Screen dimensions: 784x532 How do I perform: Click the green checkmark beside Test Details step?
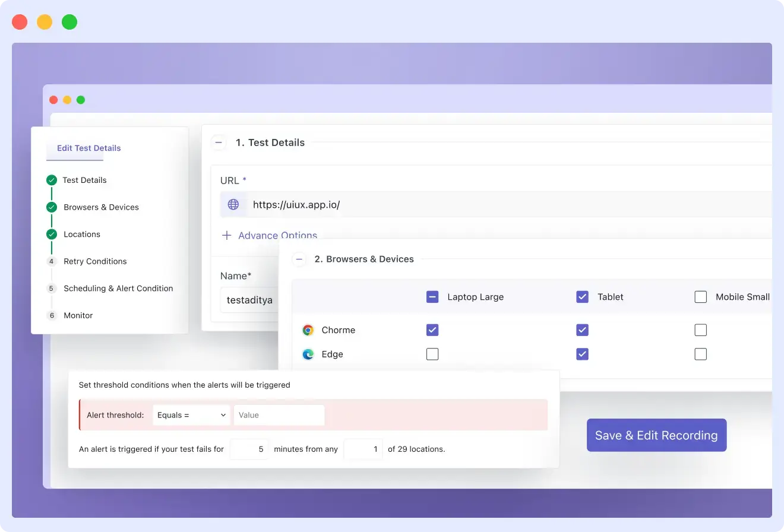point(51,180)
